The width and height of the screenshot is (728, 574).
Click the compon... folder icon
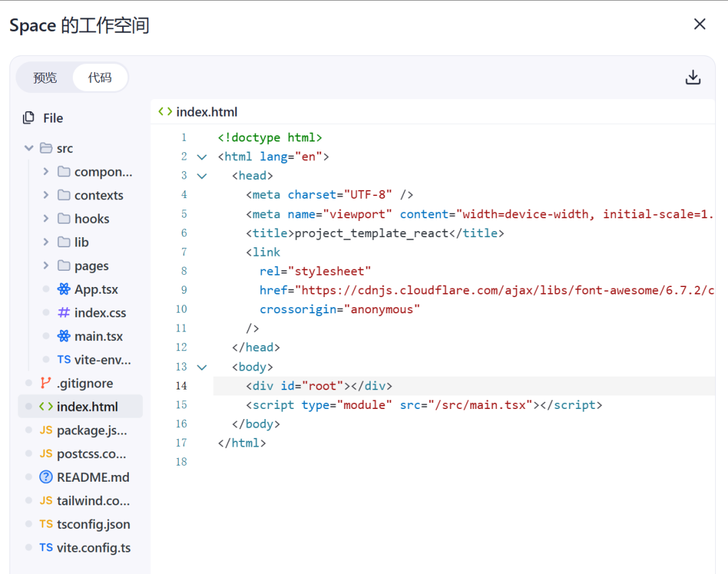pos(63,172)
